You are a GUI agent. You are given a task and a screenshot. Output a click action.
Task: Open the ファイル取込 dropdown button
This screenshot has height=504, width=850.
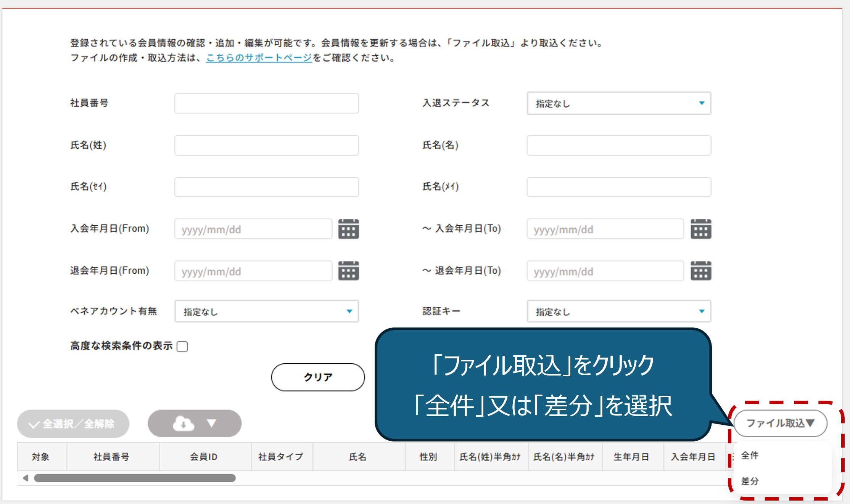[x=780, y=423]
